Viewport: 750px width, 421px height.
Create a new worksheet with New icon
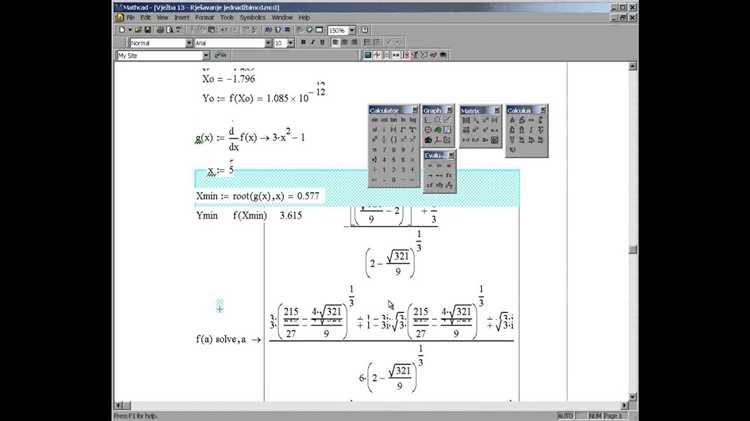point(122,30)
